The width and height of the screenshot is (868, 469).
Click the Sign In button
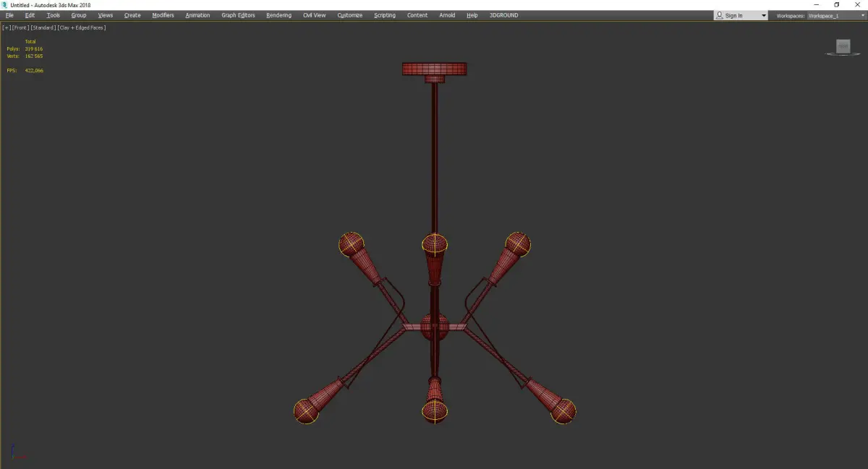click(735, 15)
